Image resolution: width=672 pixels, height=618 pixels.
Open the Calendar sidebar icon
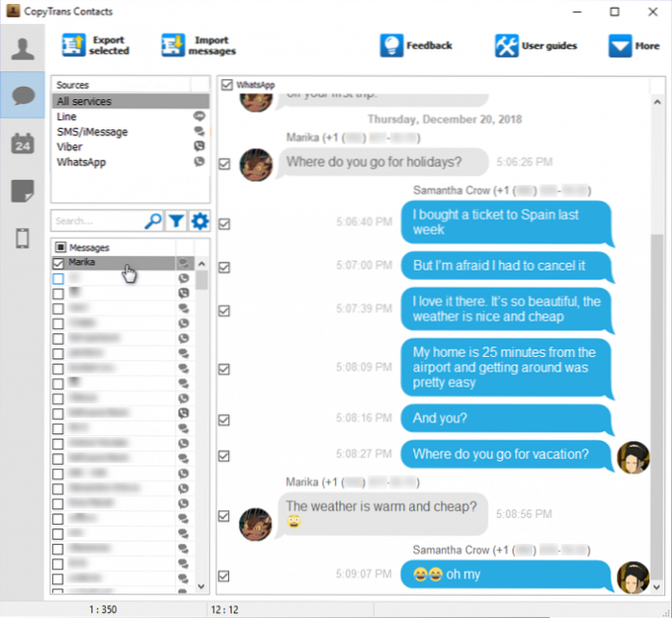coord(22,142)
